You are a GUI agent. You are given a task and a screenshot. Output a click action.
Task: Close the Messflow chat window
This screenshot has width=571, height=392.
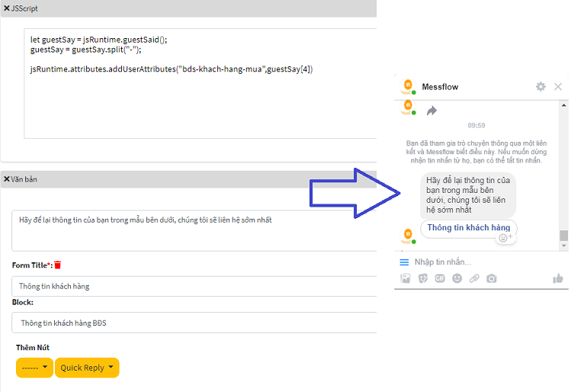558,87
